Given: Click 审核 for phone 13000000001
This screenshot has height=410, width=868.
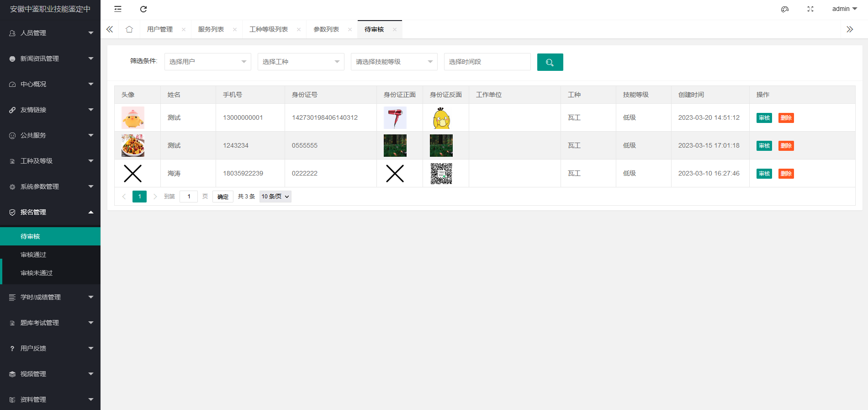Looking at the screenshot, I should 764,118.
